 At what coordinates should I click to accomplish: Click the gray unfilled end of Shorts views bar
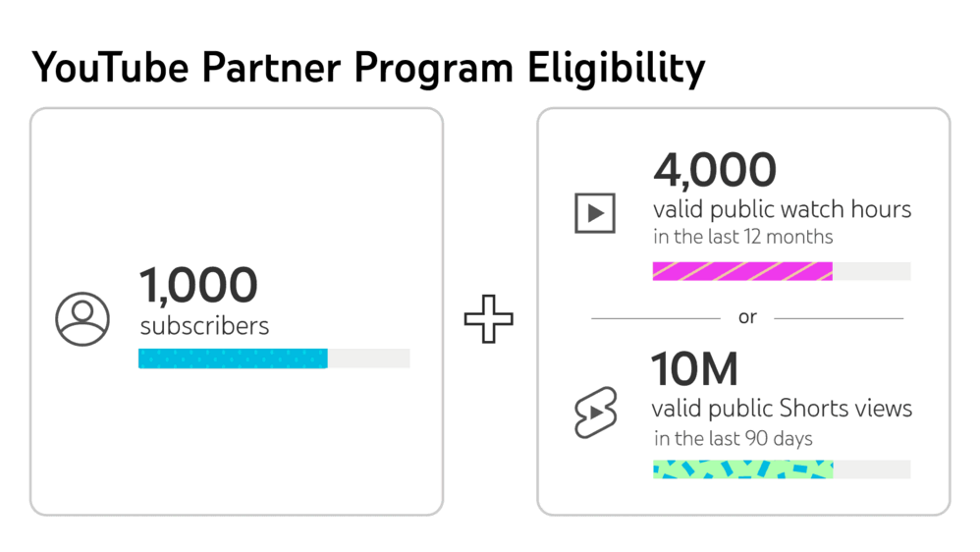coord(871,469)
